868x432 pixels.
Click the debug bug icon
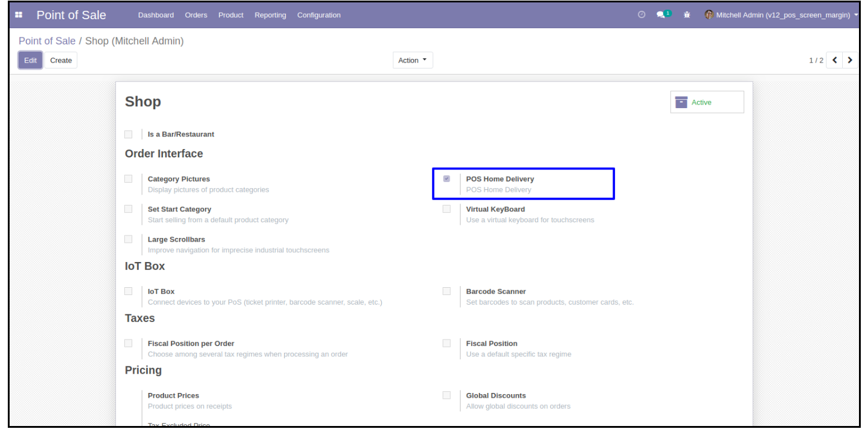pos(687,15)
